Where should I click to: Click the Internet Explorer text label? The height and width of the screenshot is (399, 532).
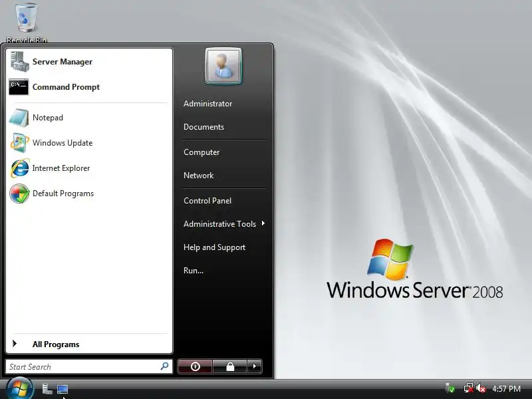click(61, 168)
